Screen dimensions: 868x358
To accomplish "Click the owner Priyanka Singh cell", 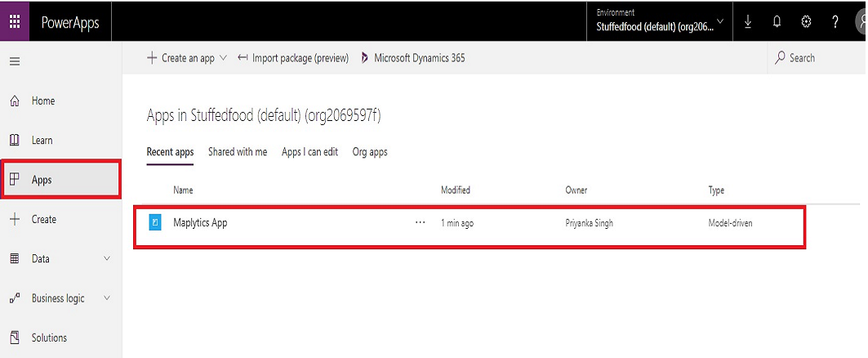I will point(589,223).
